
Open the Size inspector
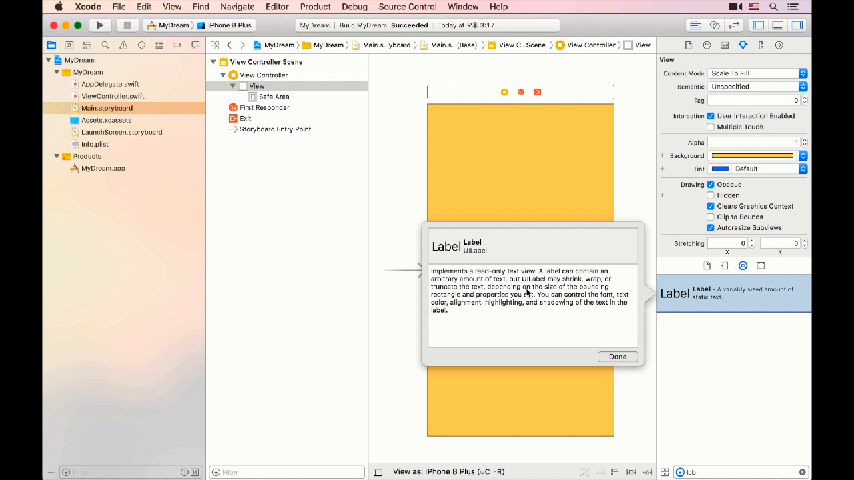point(761,45)
